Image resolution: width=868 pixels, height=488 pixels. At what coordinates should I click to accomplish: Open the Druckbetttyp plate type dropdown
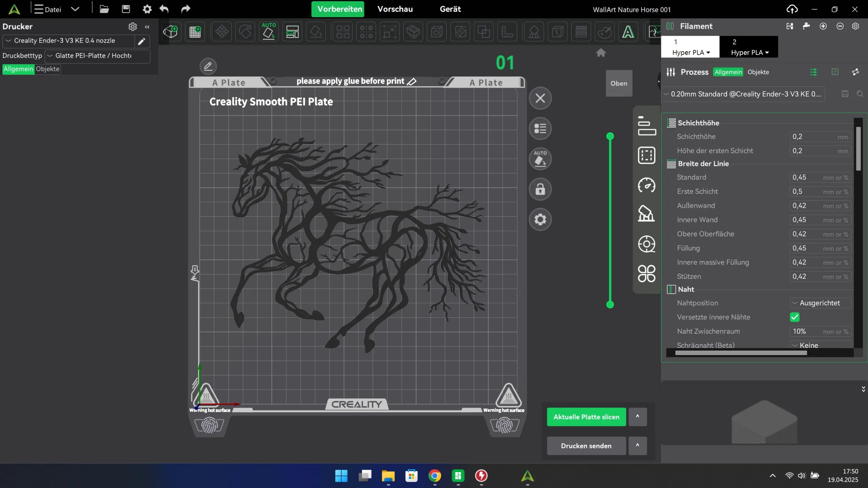(x=97, y=56)
